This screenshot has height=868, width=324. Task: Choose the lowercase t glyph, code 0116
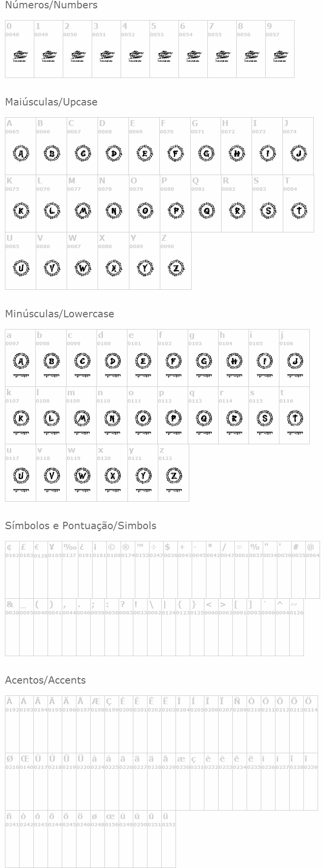click(x=295, y=420)
